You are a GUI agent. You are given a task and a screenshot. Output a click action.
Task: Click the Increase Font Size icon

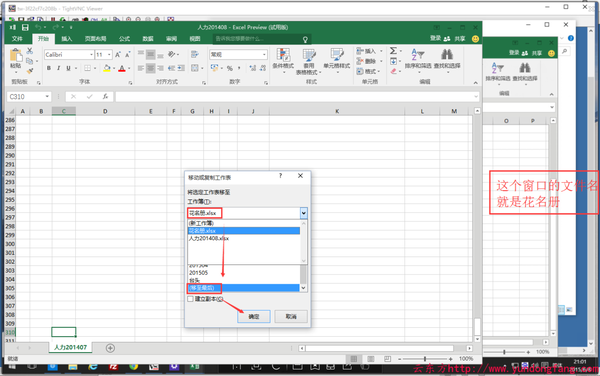[x=118, y=55]
